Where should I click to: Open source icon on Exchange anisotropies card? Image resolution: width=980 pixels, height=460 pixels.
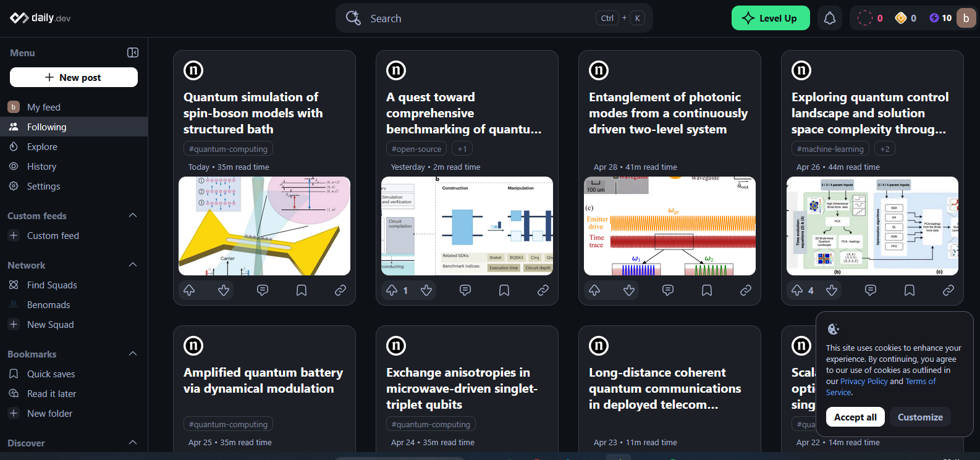pos(396,346)
